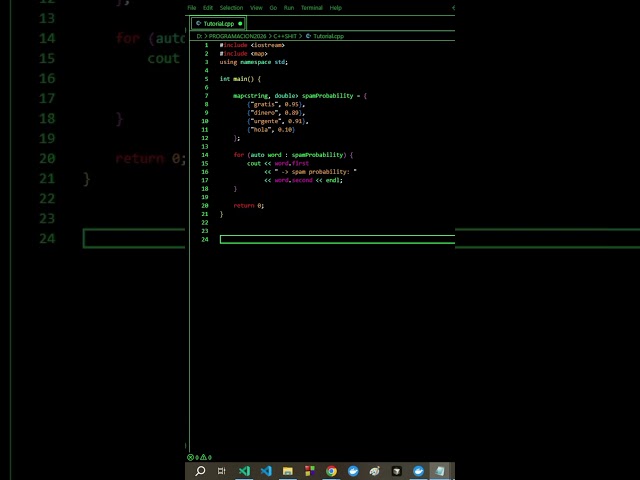Switch to blue Visual Studio Code taskbar icon
The height and width of the screenshot is (480, 640).
[x=266, y=471]
